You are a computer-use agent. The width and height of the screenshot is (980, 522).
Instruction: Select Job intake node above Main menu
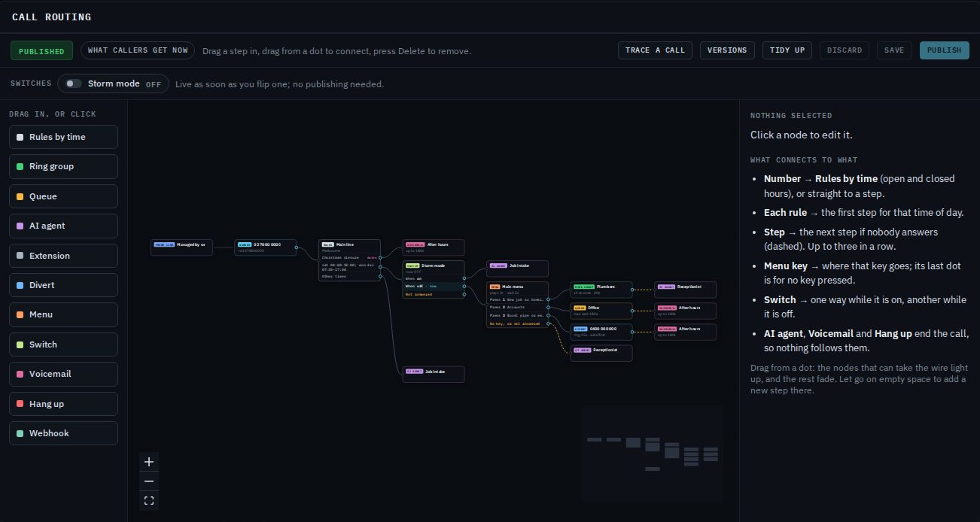pyautogui.click(x=518, y=269)
